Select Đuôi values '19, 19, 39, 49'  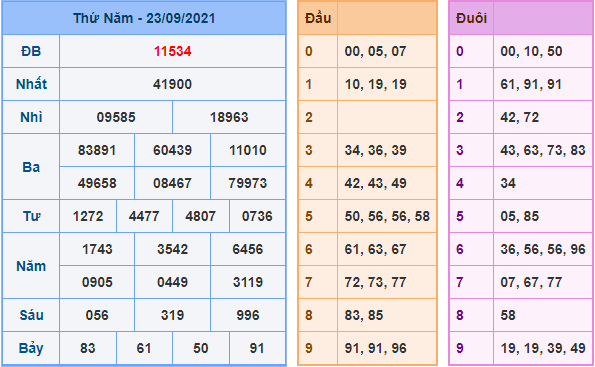(x=543, y=348)
